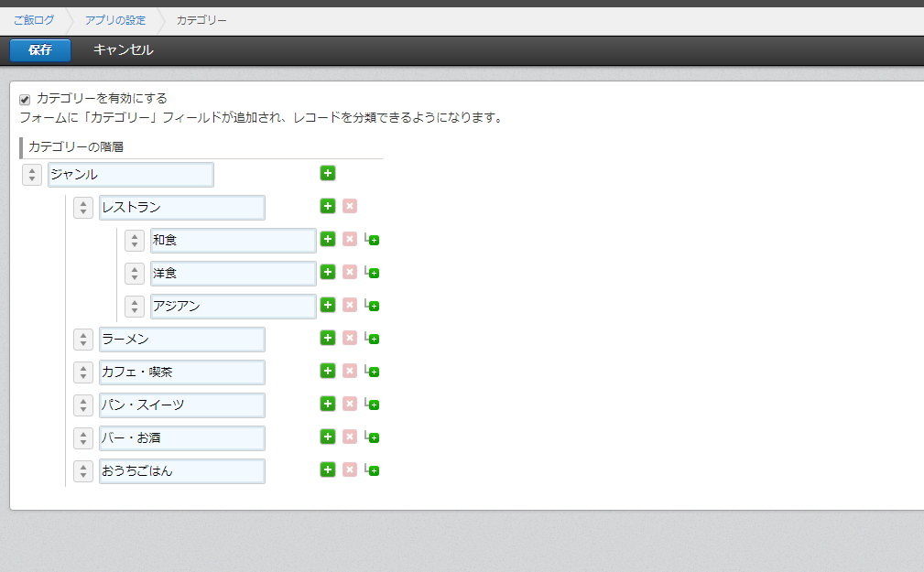The image size is (924, 572).
Task: Click the 和食 category name field
Action: point(234,241)
